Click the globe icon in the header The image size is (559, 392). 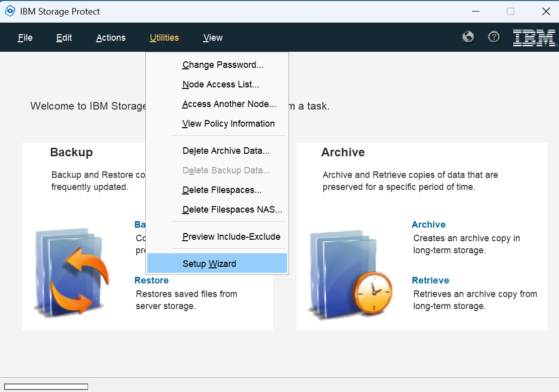(x=468, y=37)
